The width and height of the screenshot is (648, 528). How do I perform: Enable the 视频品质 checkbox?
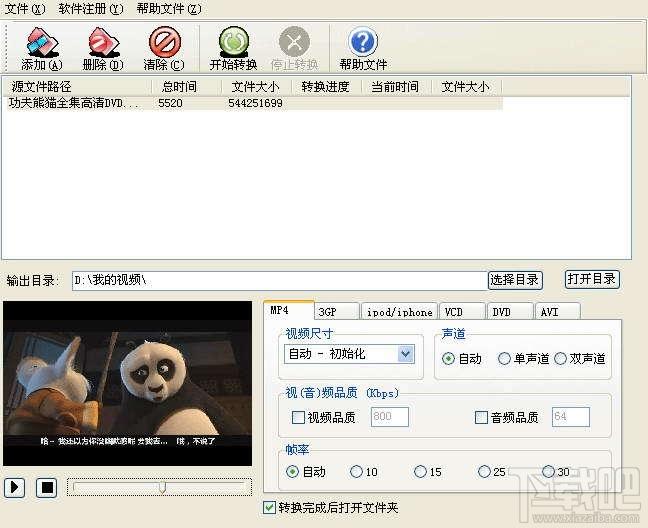pyautogui.click(x=298, y=417)
